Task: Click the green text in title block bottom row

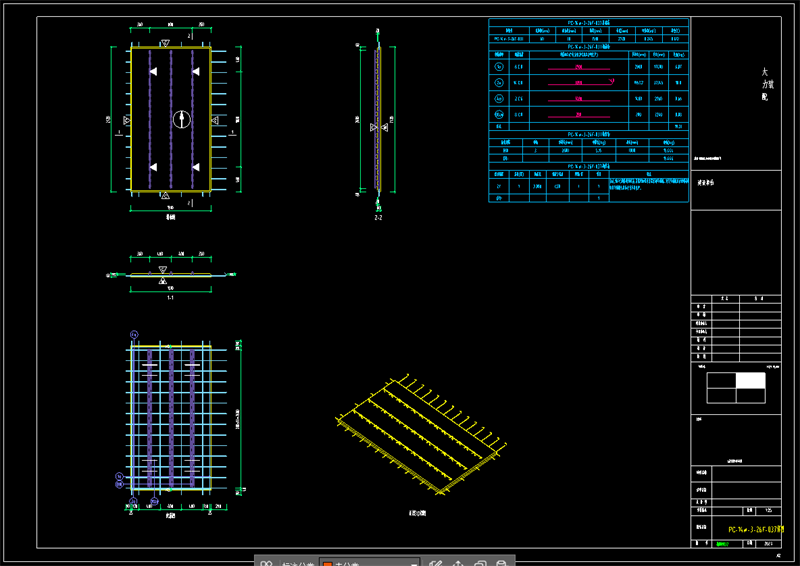Action: [x=722, y=544]
